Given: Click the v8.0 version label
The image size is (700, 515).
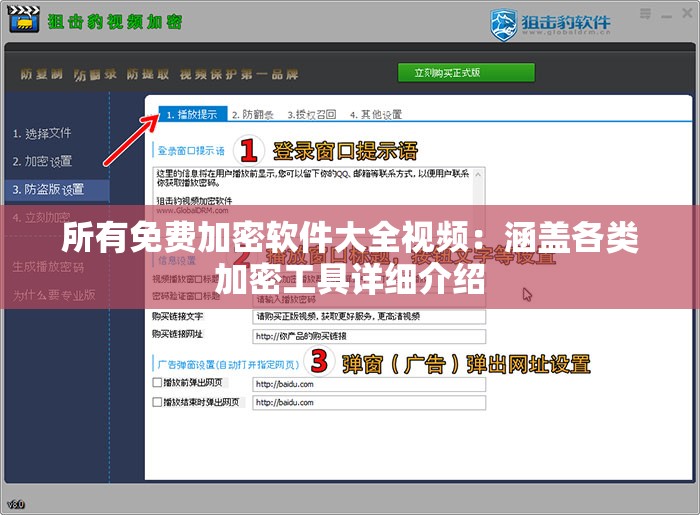Looking at the screenshot, I should (x=16, y=504).
